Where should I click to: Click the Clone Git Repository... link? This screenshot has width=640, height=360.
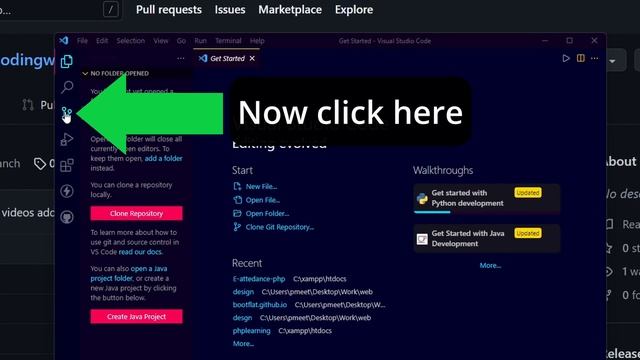[x=280, y=227]
